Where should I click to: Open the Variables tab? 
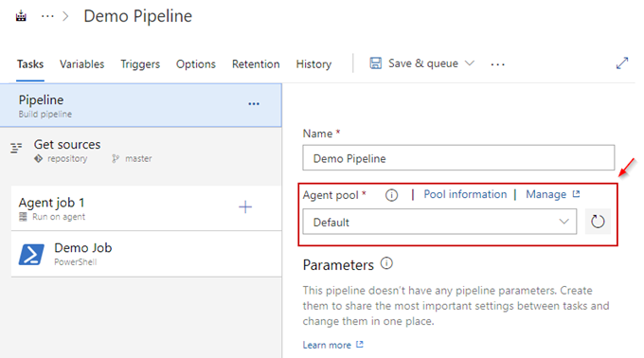(81, 64)
